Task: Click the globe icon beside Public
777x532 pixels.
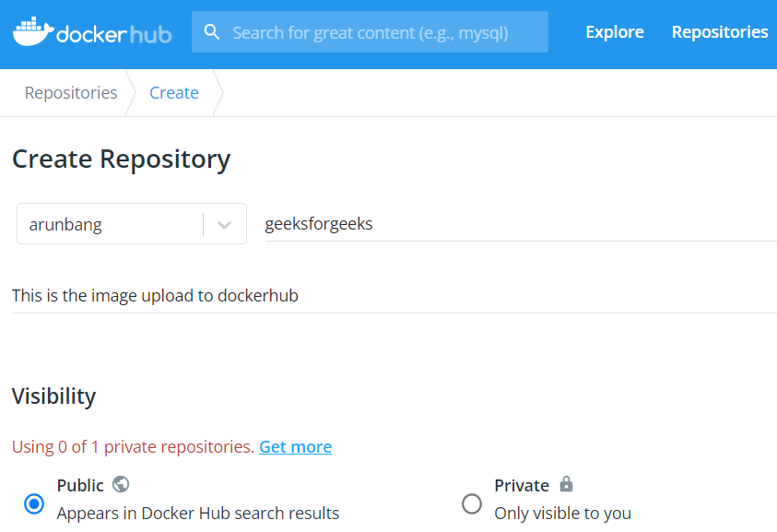Action: click(120, 483)
